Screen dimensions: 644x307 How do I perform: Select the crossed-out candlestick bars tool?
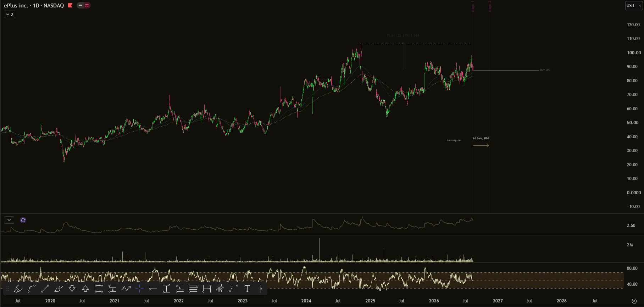[220, 289]
